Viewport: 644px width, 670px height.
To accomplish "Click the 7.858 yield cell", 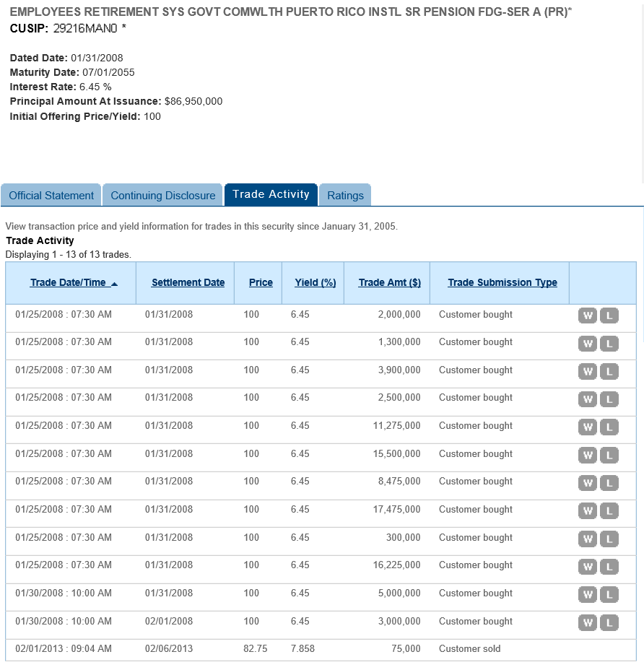I will [x=303, y=648].
